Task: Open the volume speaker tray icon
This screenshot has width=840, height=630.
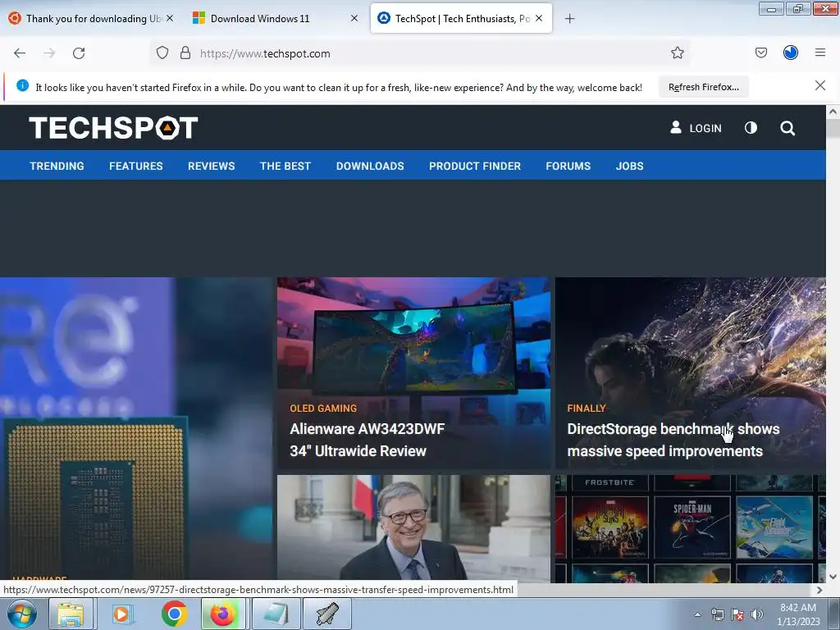Action: pyautogui.click(x=757, y=614)
